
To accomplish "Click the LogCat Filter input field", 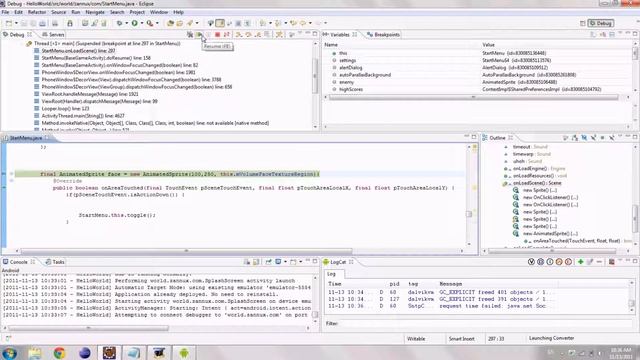I will point(486,323).
